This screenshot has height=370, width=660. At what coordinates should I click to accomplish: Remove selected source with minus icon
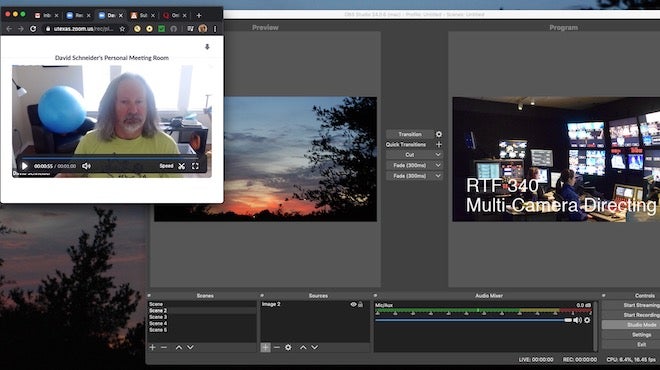(x=277, y=347)
